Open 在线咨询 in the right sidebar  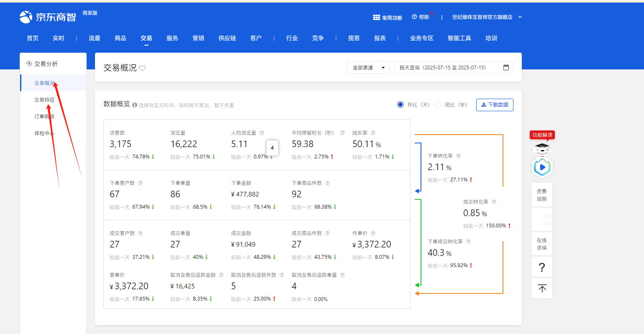pyautogui.click(x=541, y=244)
